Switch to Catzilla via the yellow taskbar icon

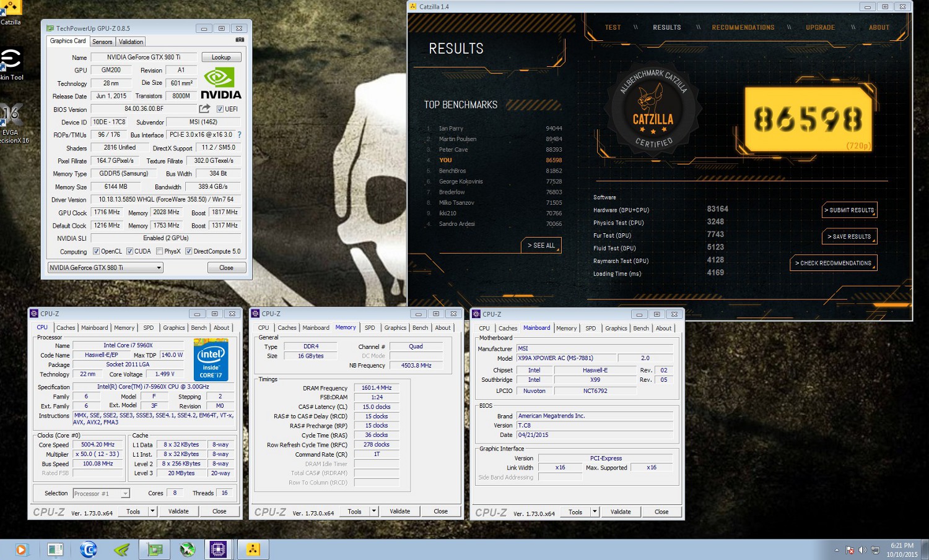[x=253, y=549]
